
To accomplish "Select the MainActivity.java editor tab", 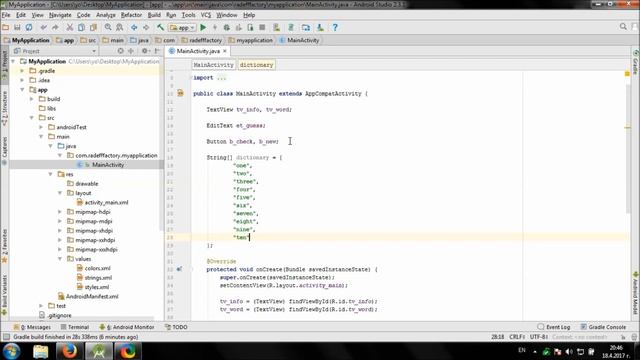I will click(198, 51).
